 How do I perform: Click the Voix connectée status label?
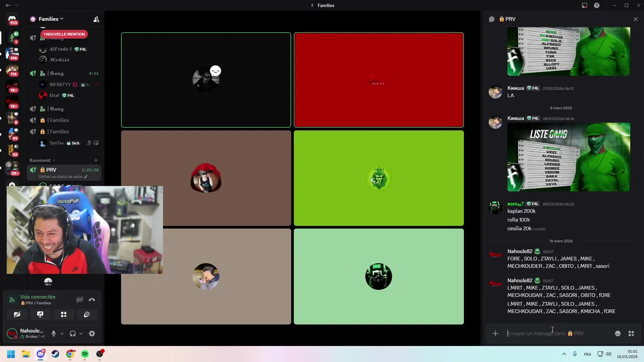(38, 297)
